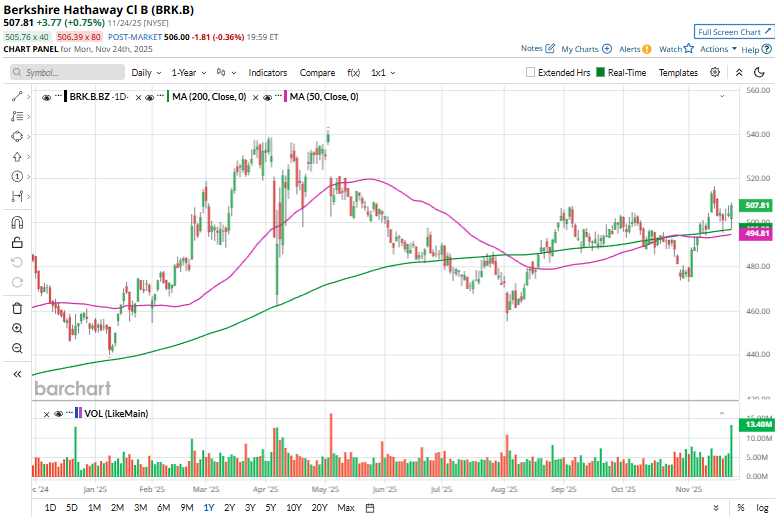Click the MA 200 green color swatch

[168, 96]
